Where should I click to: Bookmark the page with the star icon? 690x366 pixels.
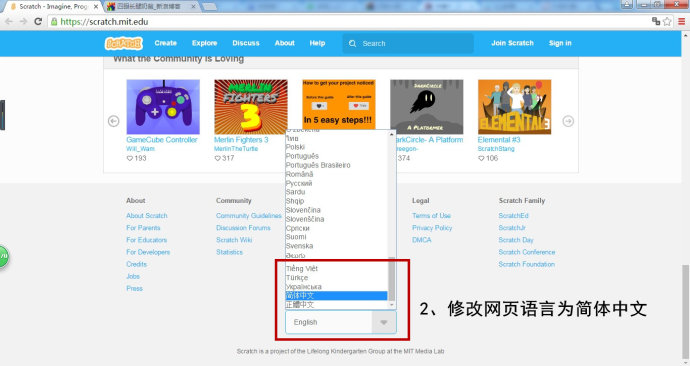click(667, 21)
